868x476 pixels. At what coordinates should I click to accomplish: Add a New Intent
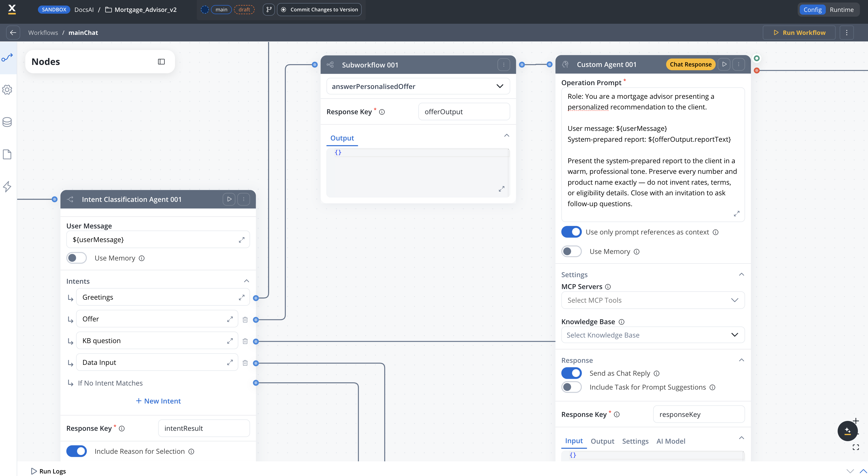[158, 401]
